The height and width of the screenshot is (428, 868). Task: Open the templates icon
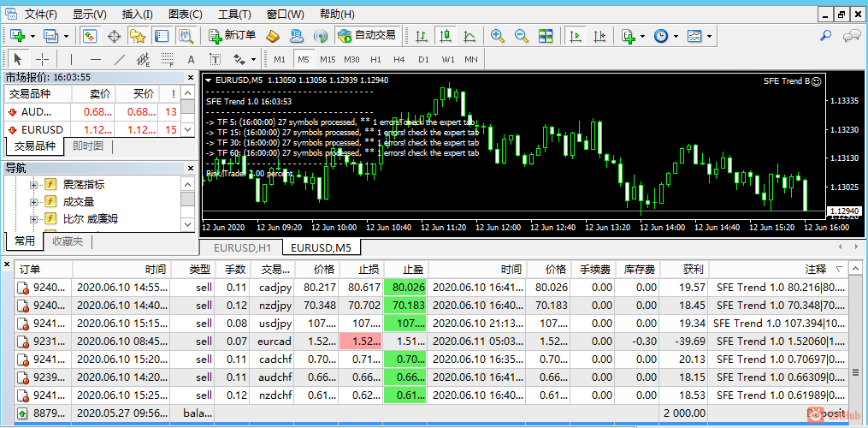(694, 36)
